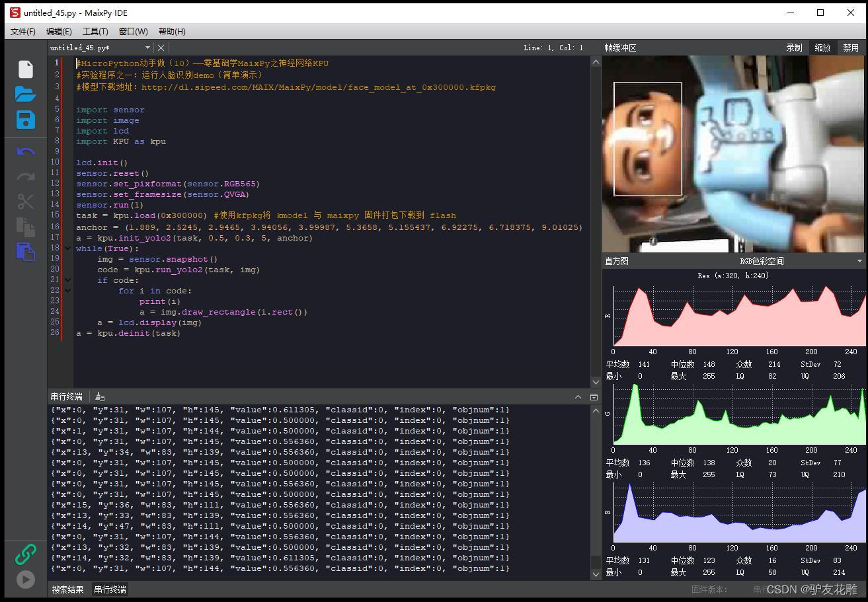Click the 串行终端 panel header label

66,396
